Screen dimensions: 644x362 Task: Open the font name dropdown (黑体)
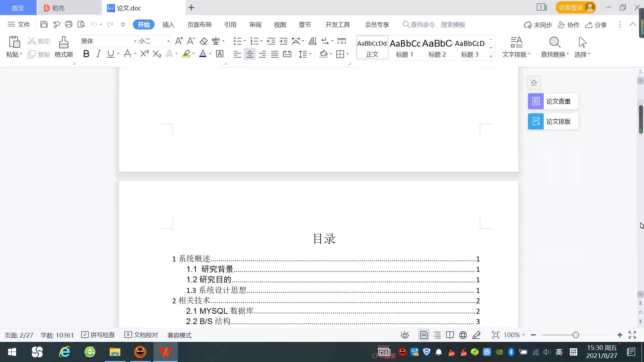(135, 41)
